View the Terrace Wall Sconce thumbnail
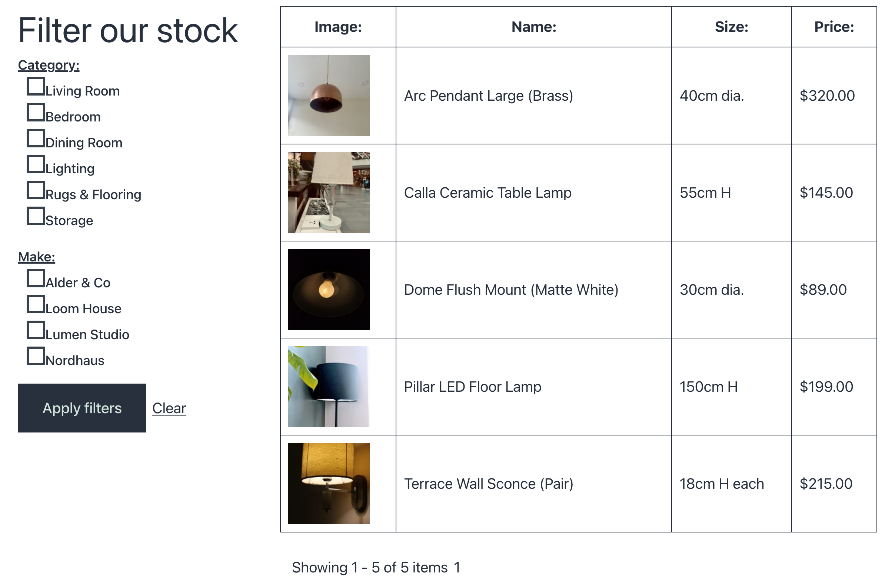Viewport: 895px width, 588px height. pos(329,484)
